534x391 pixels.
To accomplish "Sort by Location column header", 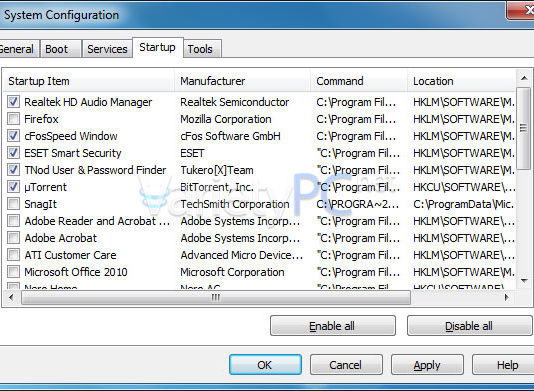I will [461, 81].
